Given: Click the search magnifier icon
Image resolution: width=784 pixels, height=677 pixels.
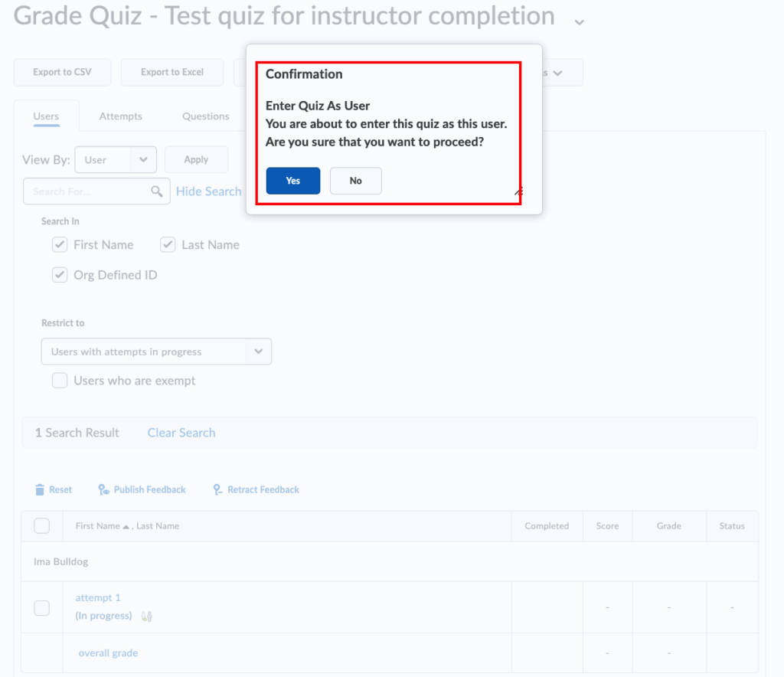Looking at the screenshot, I should pyautogui.click(x=157, y=191).
